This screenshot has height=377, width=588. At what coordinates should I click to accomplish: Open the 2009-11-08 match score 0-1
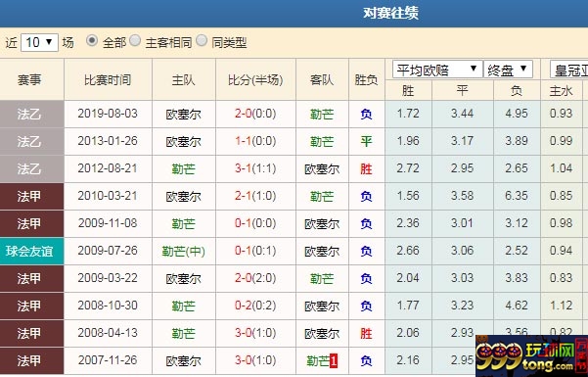click(244, 223)
